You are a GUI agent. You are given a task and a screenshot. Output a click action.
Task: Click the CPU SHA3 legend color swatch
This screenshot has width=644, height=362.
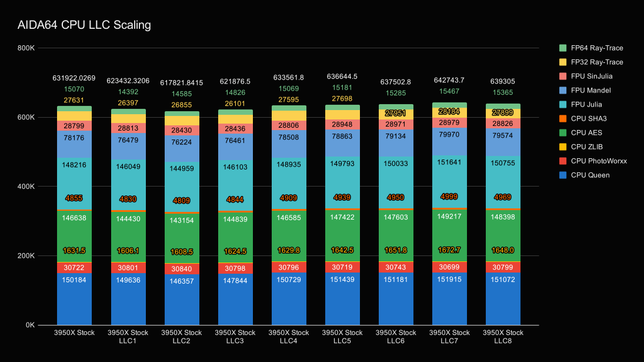pos(563,118)
